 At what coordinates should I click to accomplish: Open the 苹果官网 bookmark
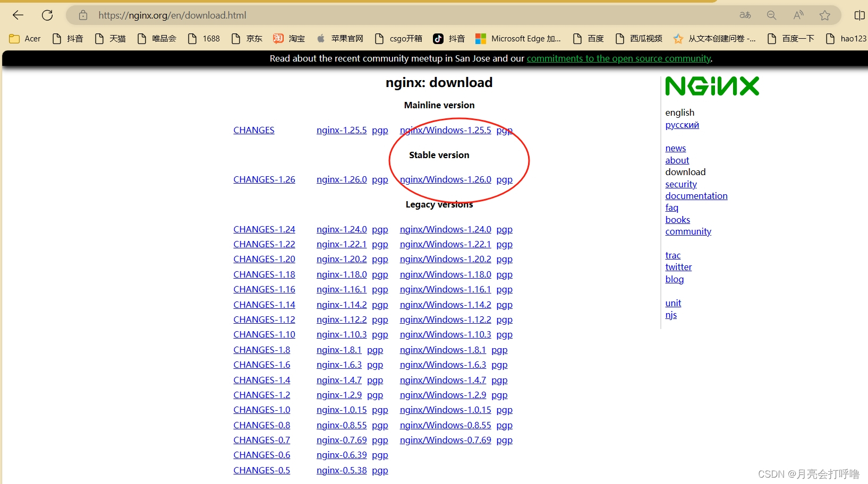(x=340, y=38)
